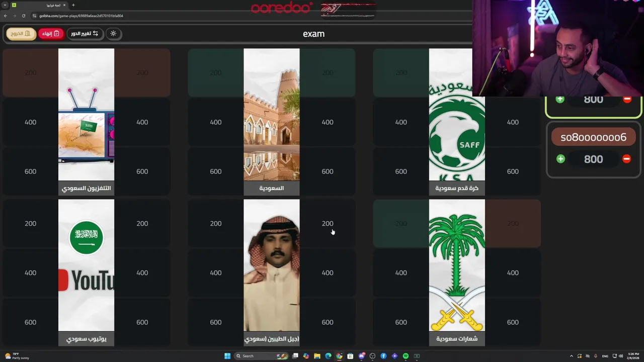
Task: Click the palm and swords emblem thumbnail
Action: pos(457,265)
